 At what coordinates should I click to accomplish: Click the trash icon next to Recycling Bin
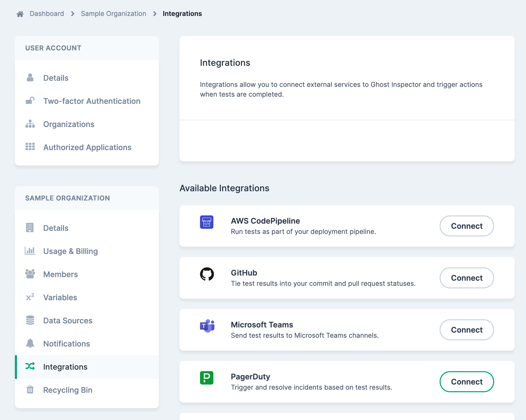pyautogui.click(x=30, y=390)
